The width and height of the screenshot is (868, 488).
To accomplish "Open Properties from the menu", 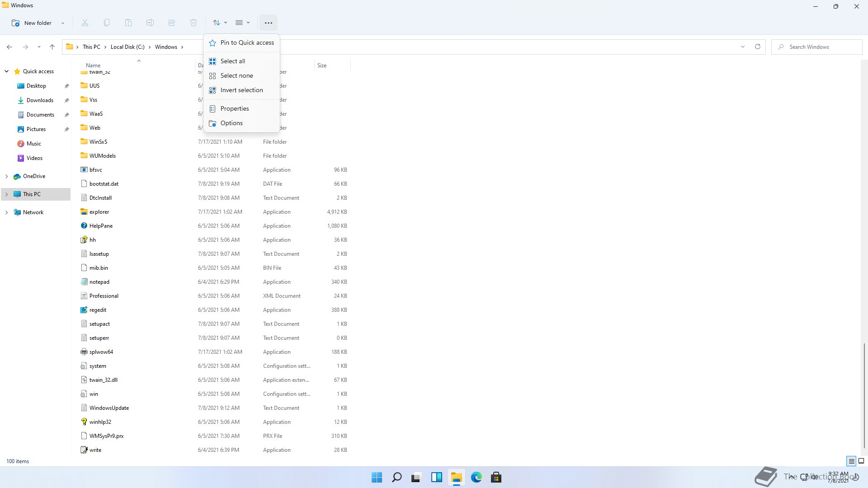I will (241, 108).
